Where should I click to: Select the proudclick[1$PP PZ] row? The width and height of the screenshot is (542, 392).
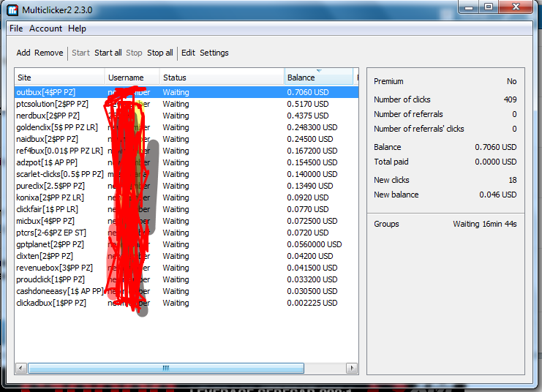187,279
